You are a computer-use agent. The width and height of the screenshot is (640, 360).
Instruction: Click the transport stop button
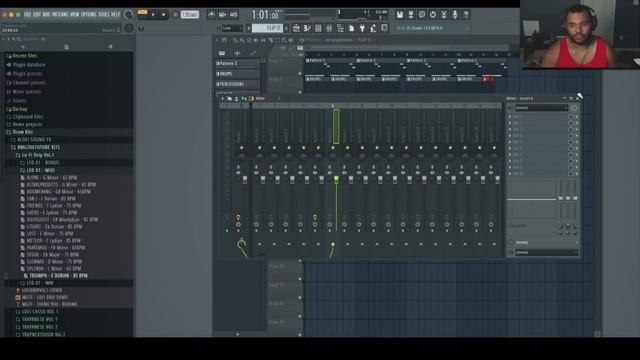tap(163, 14)
